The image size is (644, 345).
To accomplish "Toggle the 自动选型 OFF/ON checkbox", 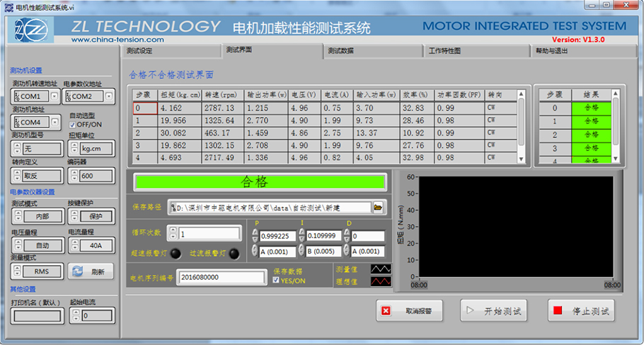I will pyautogui.click(x=72, y=125).
